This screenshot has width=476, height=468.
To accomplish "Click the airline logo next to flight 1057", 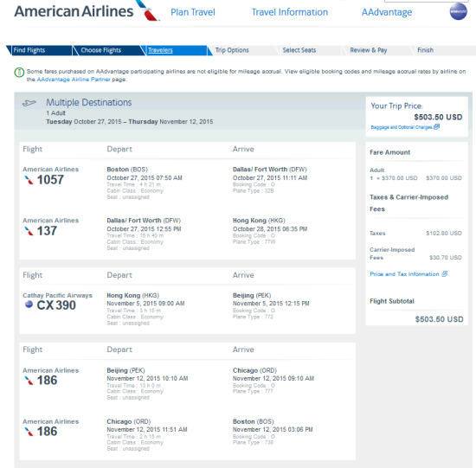I will pos(29,180).
